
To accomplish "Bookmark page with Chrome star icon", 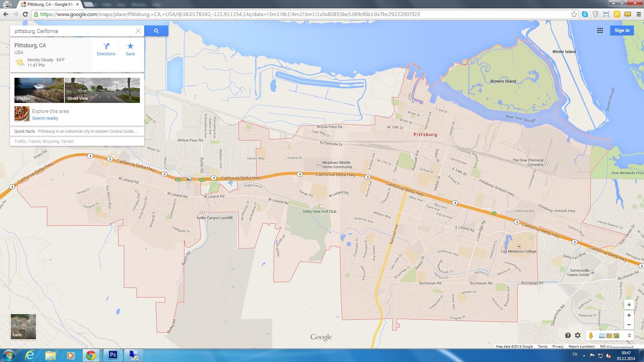I will coord(574,14).
